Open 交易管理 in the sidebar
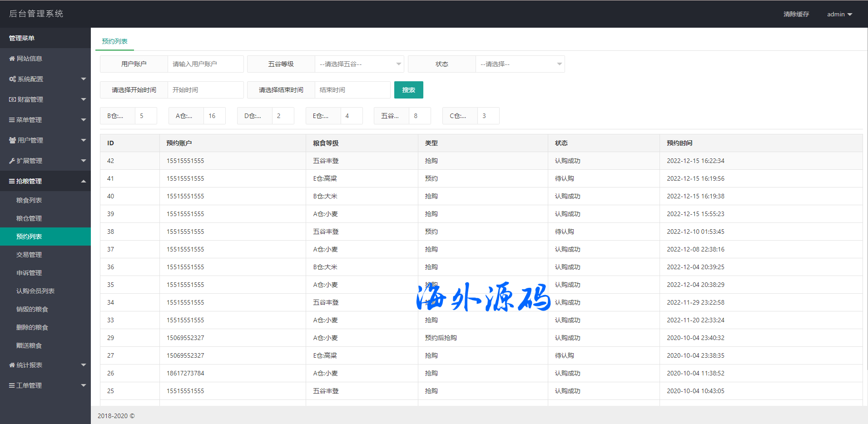The width and height of the screenshot is (868, 424). pyautogui.click(x=29, y=255)
